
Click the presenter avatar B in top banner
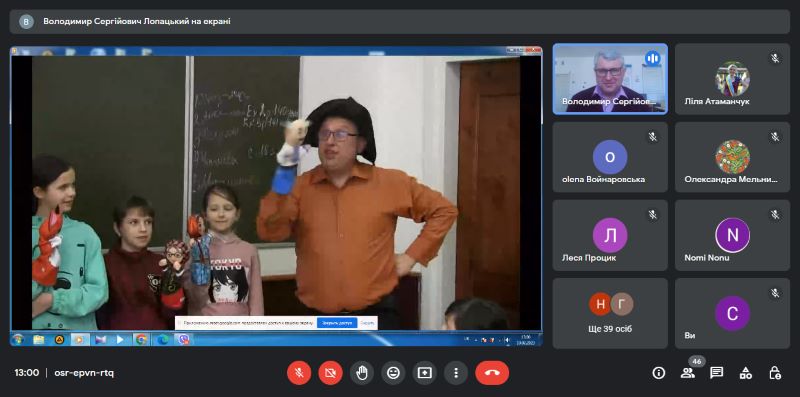click(x=26, y=21)
